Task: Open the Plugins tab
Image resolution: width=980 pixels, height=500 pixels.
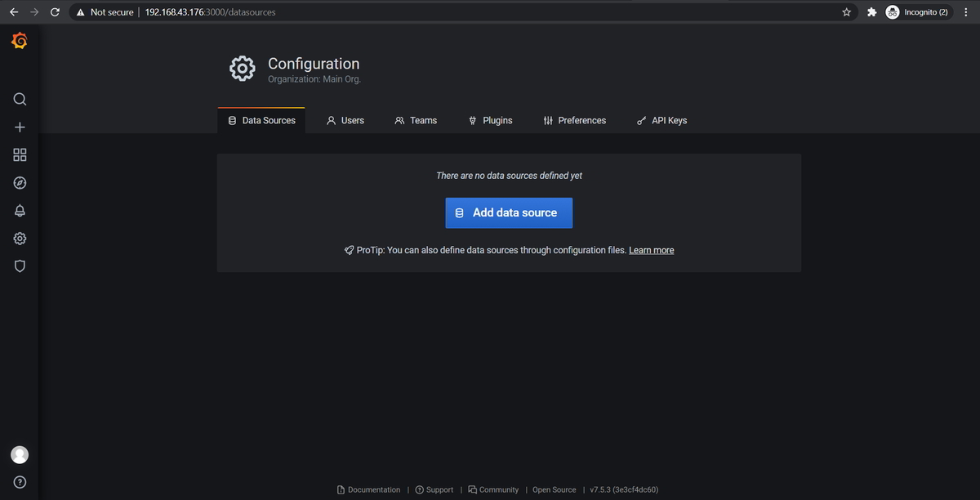Action: click(x=491, y=120)
